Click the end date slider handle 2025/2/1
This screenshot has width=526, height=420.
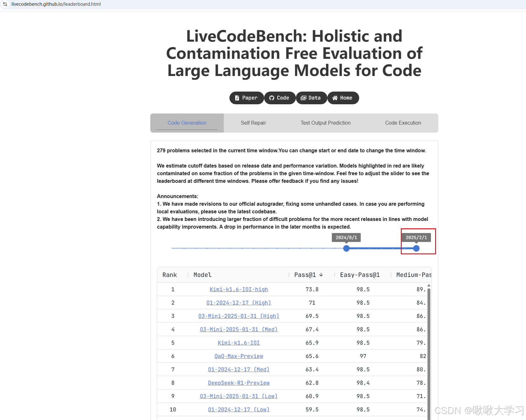pyautogui.click(x=416, y=248)
